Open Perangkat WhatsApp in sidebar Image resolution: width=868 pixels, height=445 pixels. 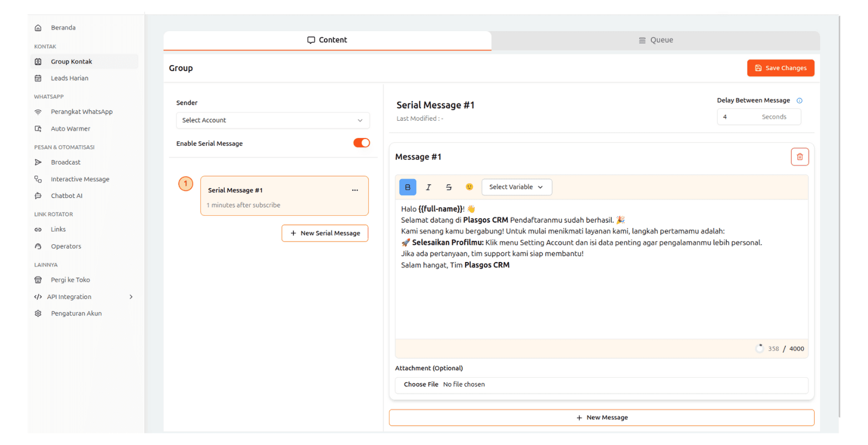81,112
